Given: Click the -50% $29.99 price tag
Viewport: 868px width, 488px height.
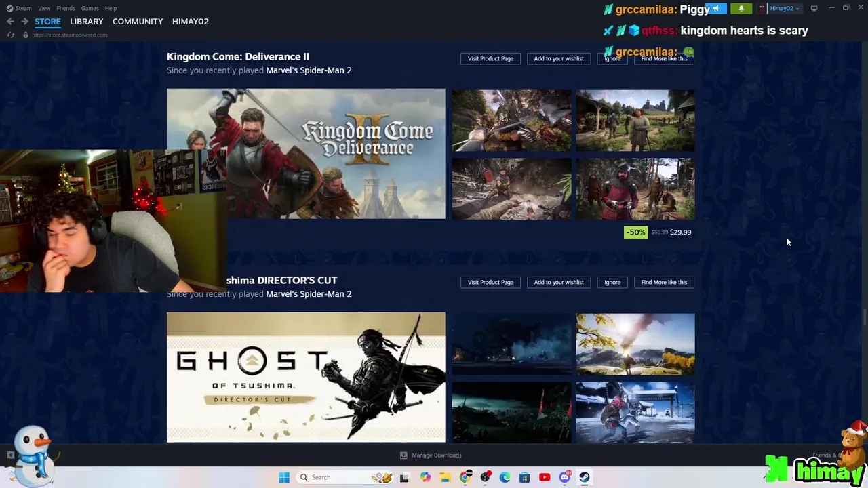Looking at the screenshot, I should click(658, 232).
